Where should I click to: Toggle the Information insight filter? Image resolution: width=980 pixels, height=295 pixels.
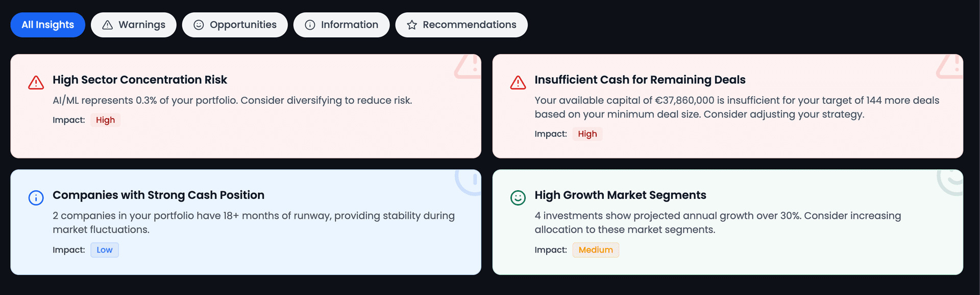coord(341,24)
